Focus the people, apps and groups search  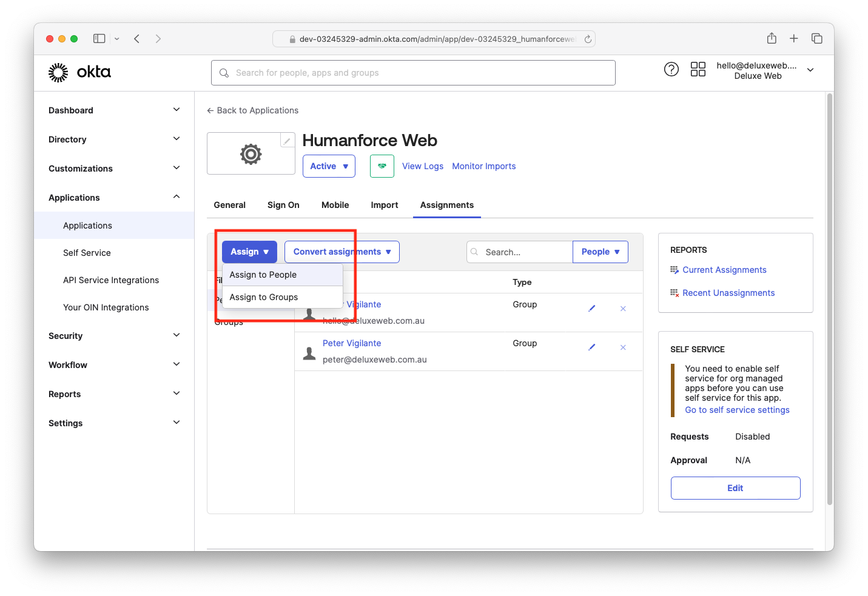(413, 73)
